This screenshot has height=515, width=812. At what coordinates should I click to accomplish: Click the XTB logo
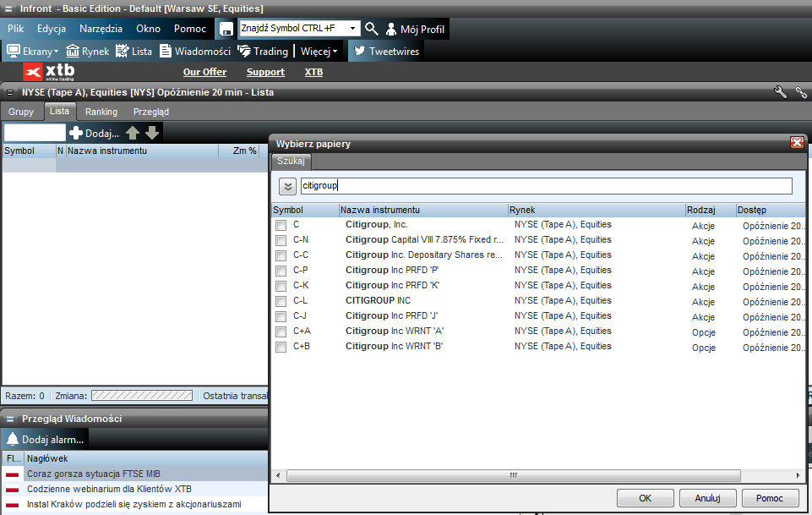pyautogui.click(x=49, y=72)
